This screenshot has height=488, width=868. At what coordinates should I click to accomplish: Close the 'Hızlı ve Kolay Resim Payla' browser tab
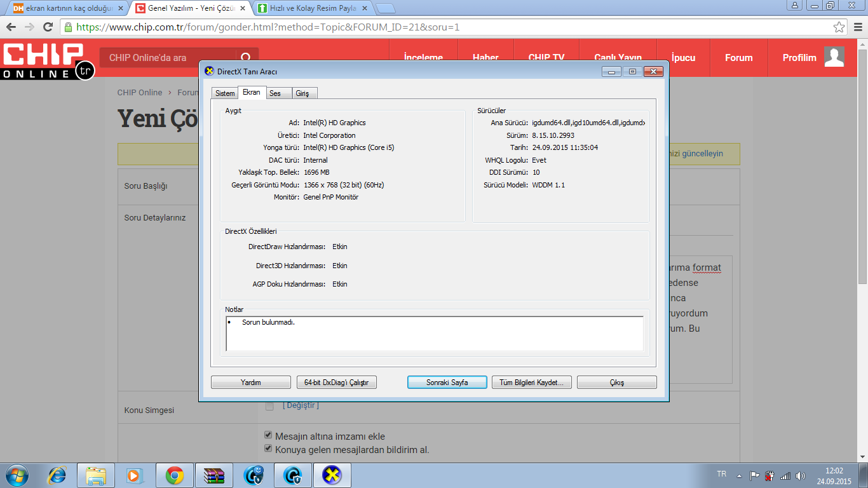[x=365, y=8]
